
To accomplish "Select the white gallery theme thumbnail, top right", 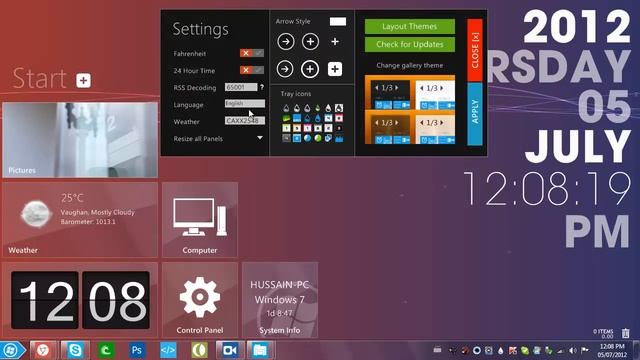I will click(435, 95).
